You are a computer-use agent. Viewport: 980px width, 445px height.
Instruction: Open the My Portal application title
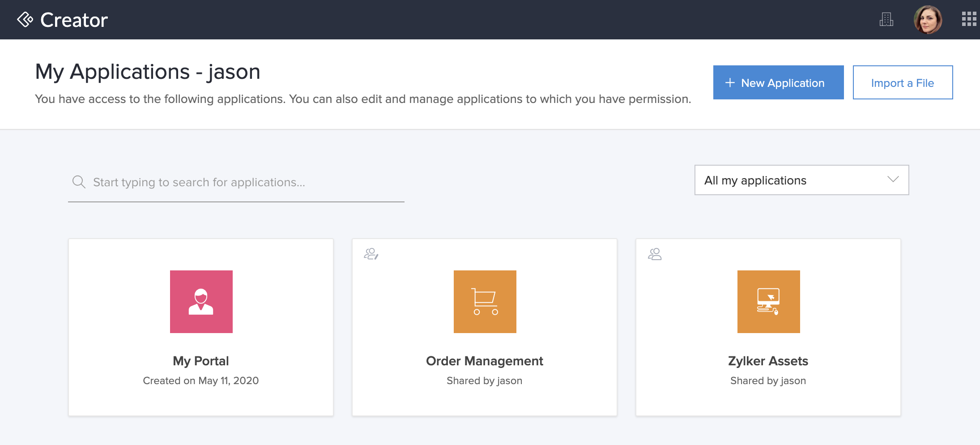click(201, 361)
